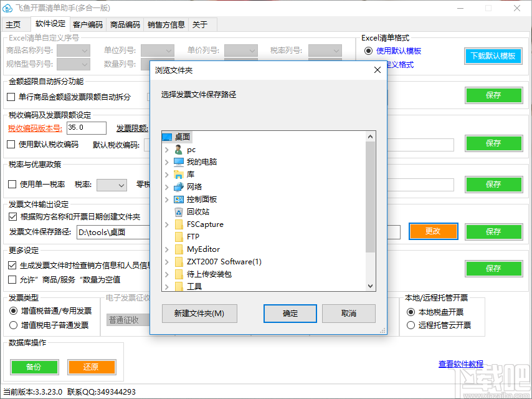This screenshot has height=399, width=532.
Task: Open the FSCapture folder icon
Action: (x=179, y=224)
